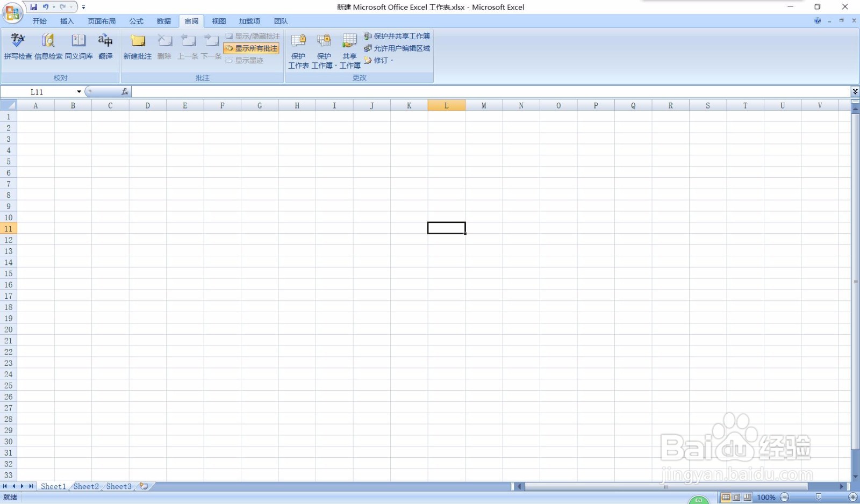
Task: Expand the 保护工作簿 dropdown arrow
Action: tap(336, 66)
